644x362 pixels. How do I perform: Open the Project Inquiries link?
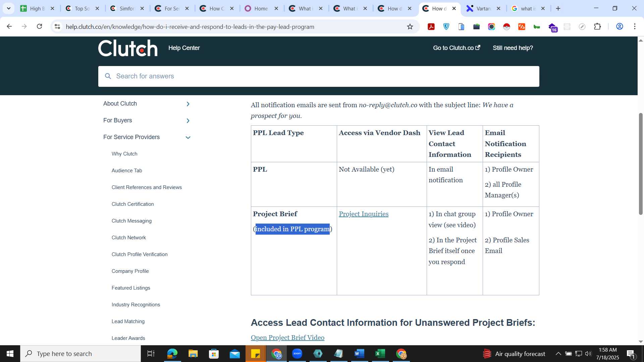click(x=364, y=214)
